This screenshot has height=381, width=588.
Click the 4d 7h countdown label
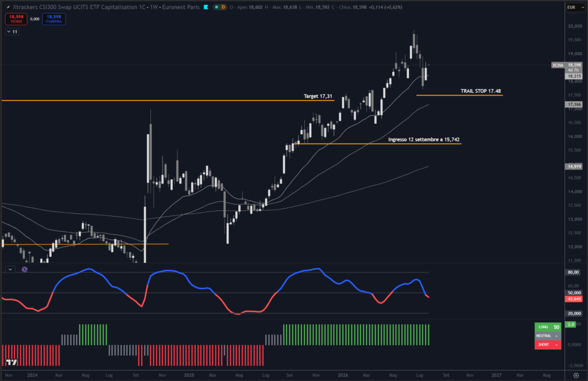click(x=574, y=70)
